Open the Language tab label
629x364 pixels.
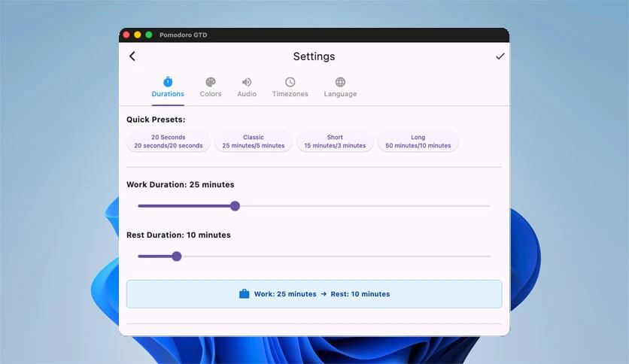pyautogui.click(x=340, y=94)
